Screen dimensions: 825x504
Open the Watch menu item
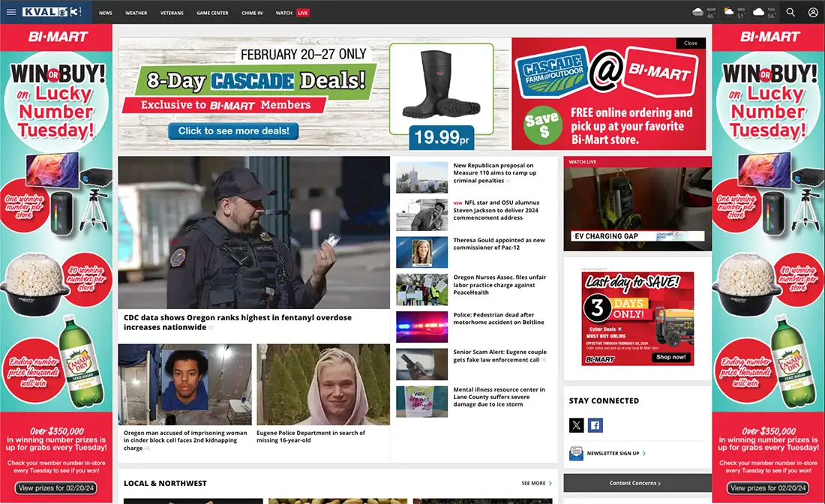click(283, 13)
